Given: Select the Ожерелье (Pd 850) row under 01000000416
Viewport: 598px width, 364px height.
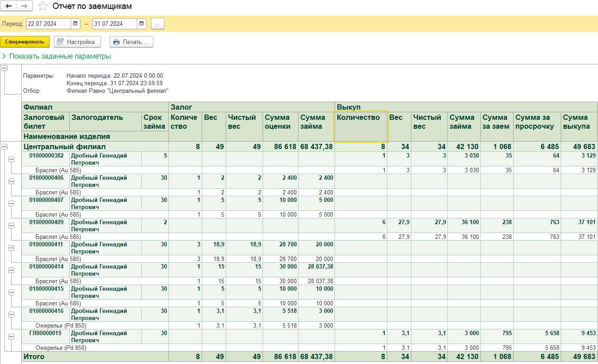Looking at the screenshot, I should tap(95, 325).
